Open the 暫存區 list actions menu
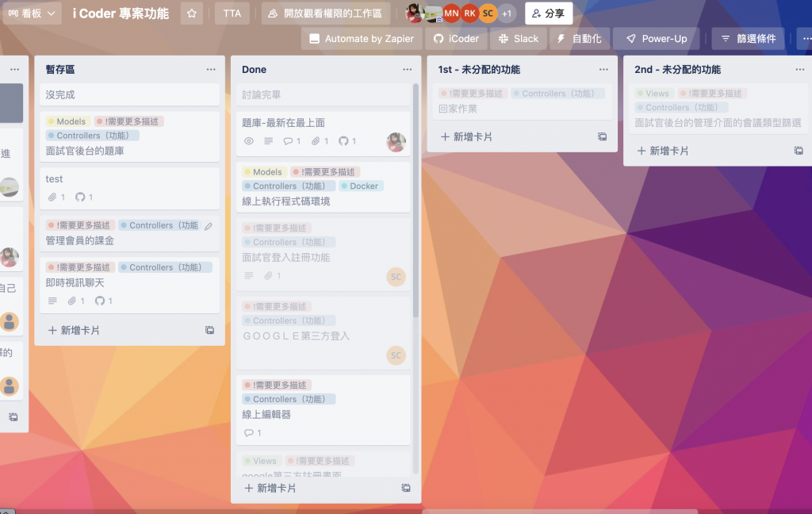The width and height of the screenshot is (812, 514). (211, 70)
